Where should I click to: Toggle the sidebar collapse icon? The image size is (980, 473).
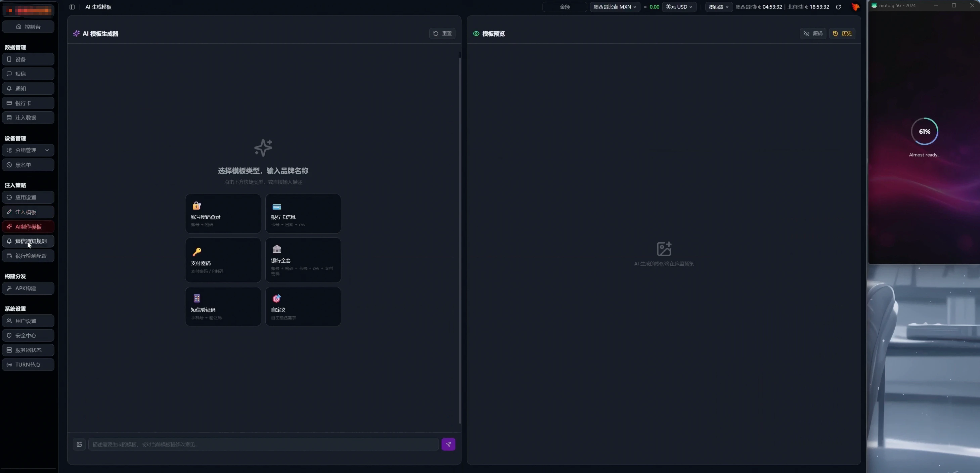pos(72,7)
